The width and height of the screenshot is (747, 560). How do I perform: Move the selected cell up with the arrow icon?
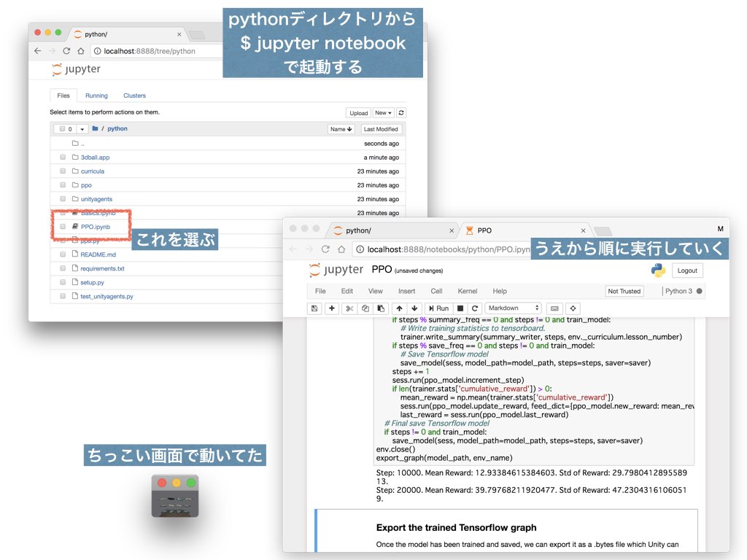[x=399, y=308]
